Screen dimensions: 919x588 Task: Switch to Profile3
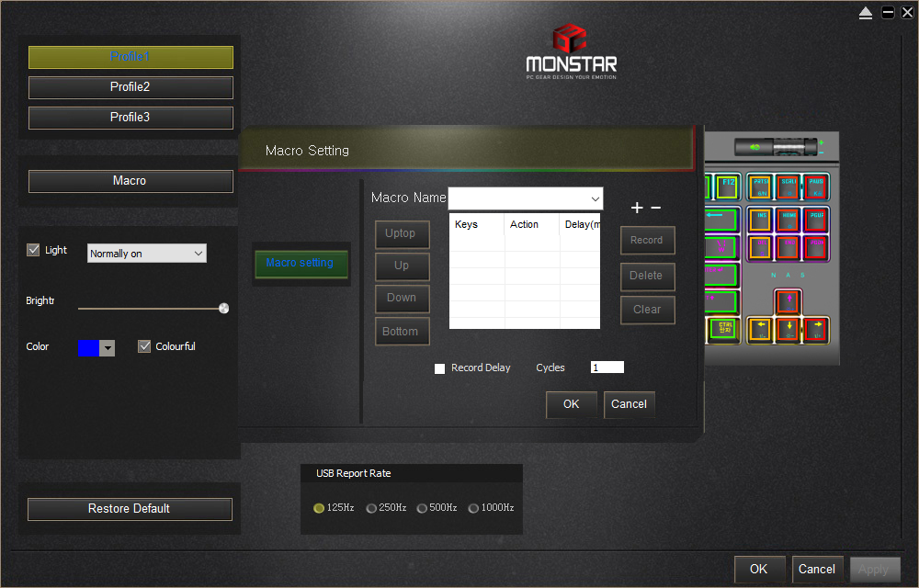tap(130, 118)
